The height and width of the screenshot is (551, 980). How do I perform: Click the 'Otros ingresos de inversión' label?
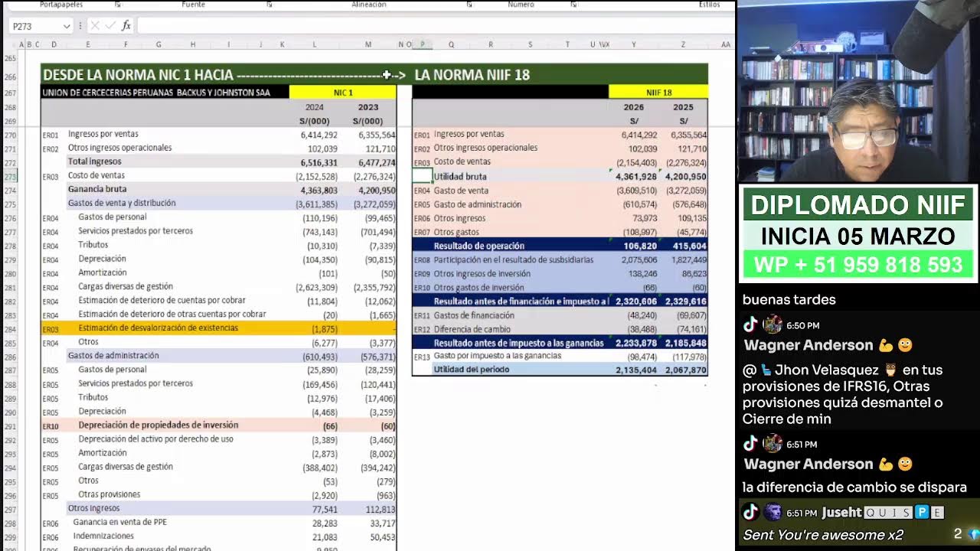tap(484, 273)
